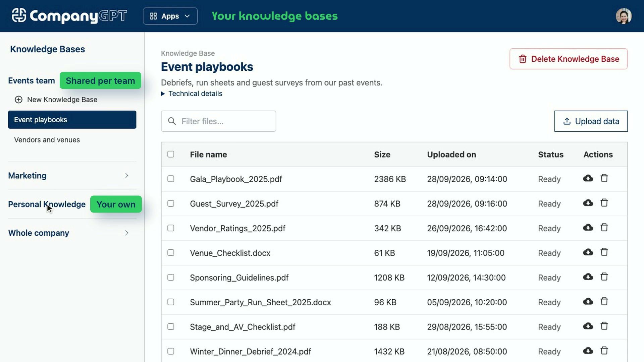This screenshot has width=644, height=362.
Task: Download Stage_and_AV_Checklist.pdf
Action: pyautogui.click(x=588, y=326)
